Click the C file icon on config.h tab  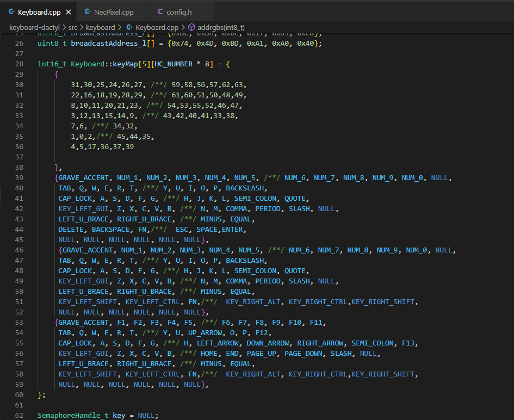(x=160, y=12)
